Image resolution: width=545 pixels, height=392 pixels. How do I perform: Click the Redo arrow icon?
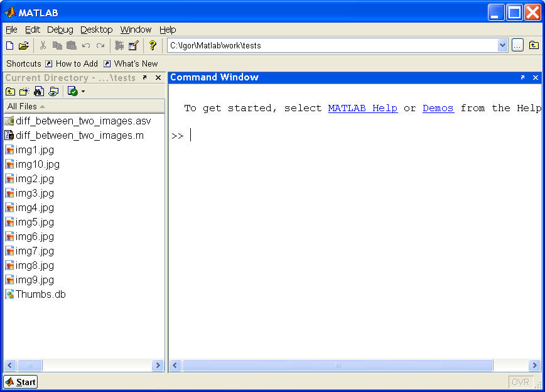point(100,46)
